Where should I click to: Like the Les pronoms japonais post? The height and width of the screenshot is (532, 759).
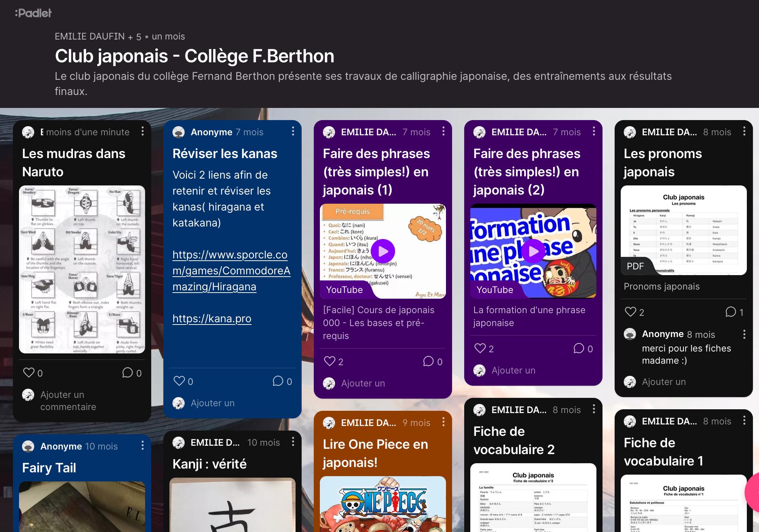point(631,312)
